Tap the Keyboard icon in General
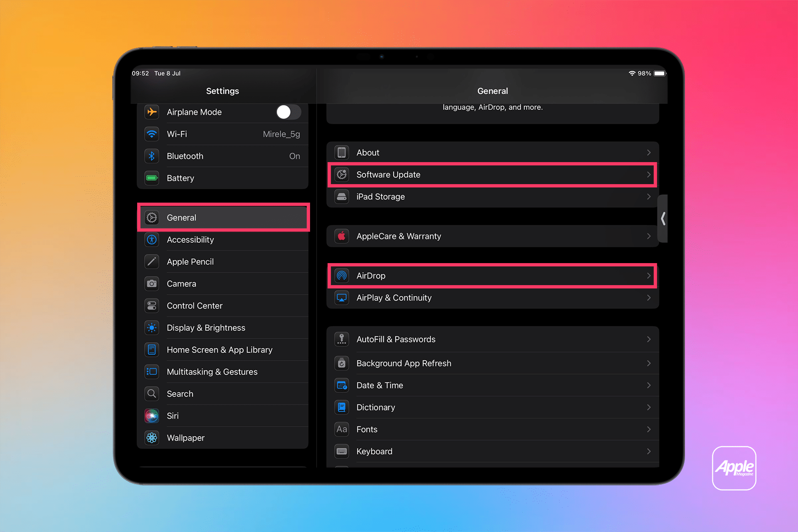This screenshot has height=532, width=798. 342,451
